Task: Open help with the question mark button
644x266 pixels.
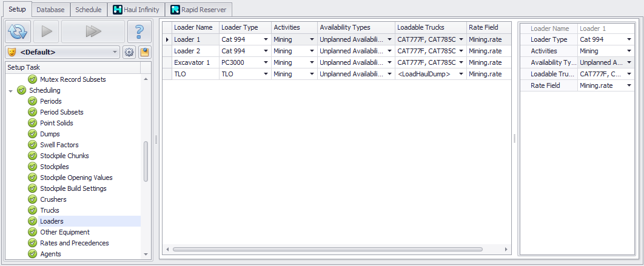Action: tap(139, 31)
